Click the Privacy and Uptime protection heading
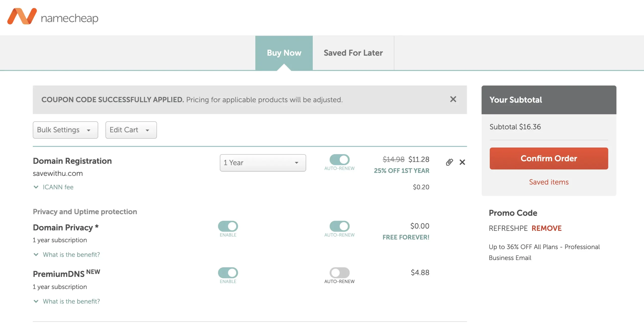This screenshot has width=644, height=325. click(x=85, y=212)
